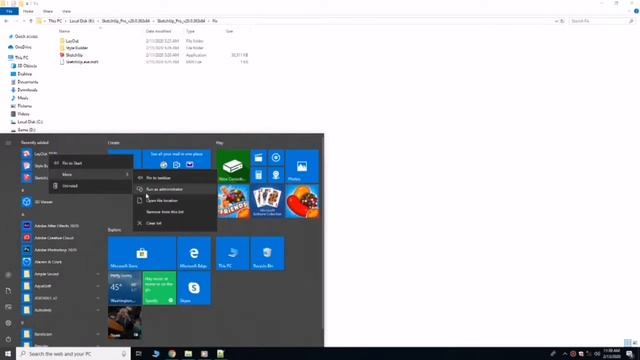Screen dimensions: 640x360
Task: Switch to View ribbon tab
Action: 67,11
